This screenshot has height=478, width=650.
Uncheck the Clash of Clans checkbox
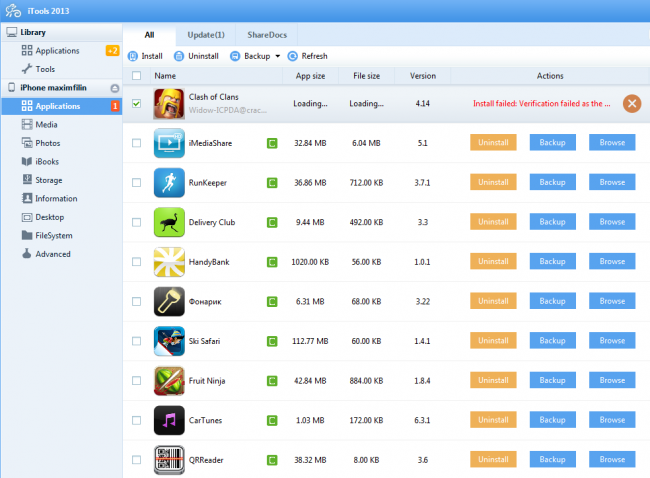pyautogui.click(x=136, y=102)
